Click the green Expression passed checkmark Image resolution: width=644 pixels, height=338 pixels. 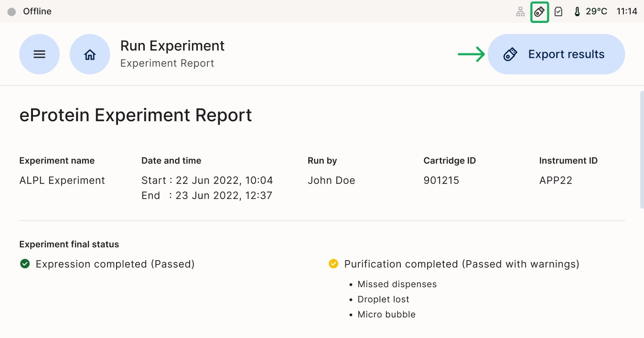tap(25, 264)
